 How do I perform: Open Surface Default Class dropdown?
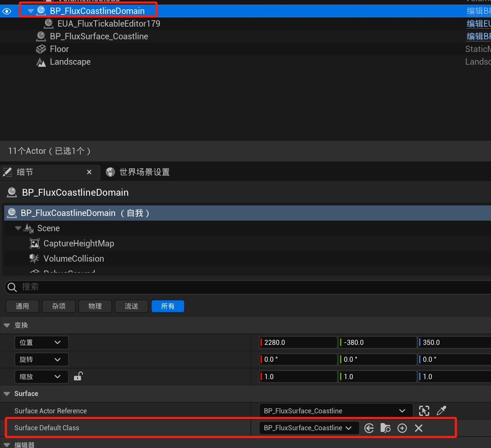tap(309, 428)
